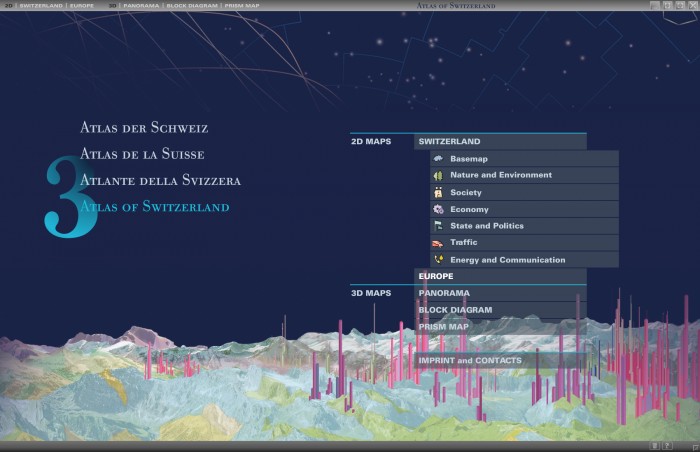Open Energy and Communication maps
The height and width of the screenshot is (452, 700).
pos(525,259)
